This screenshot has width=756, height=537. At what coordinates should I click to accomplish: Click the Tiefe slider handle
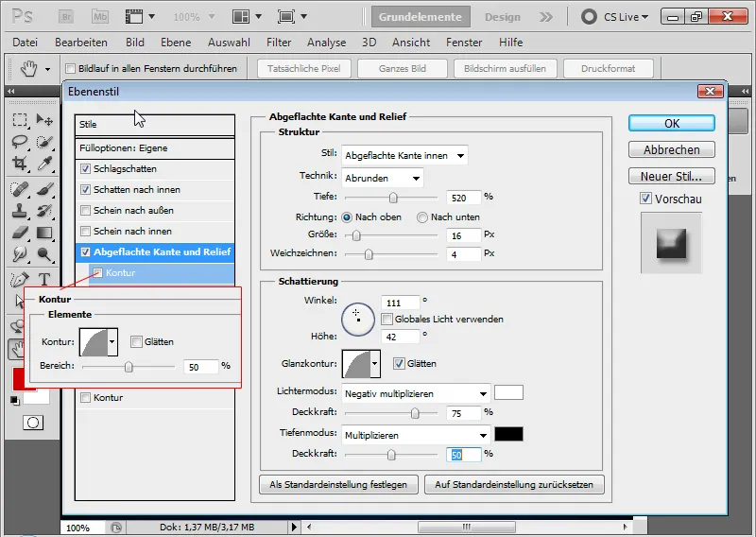click(x=393, y=198)
